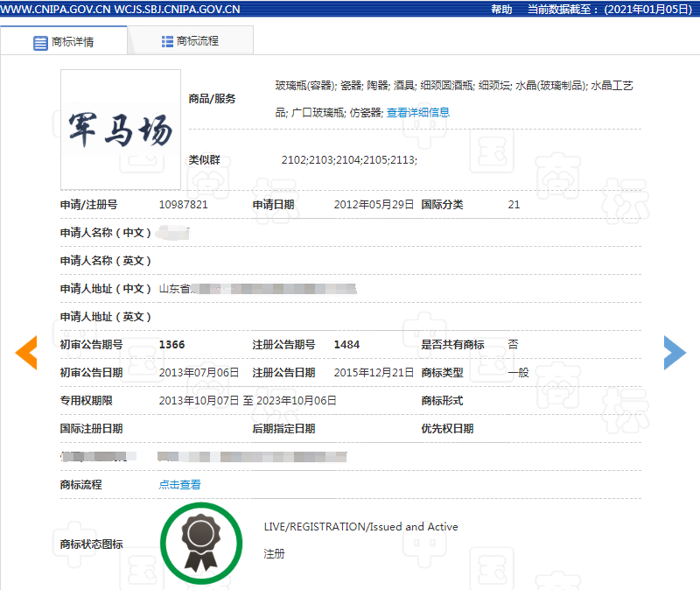Click the 优先权日期 label
This screenshot has width=700, height=590.
[x=447, y=429]
